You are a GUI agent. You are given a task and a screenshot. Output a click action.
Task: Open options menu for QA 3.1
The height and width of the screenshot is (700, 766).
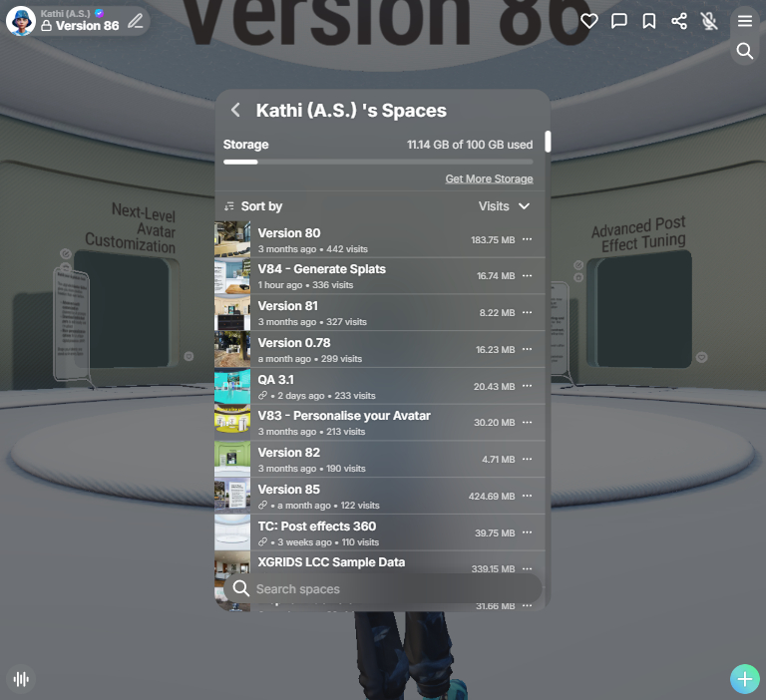tap(528, 386)
